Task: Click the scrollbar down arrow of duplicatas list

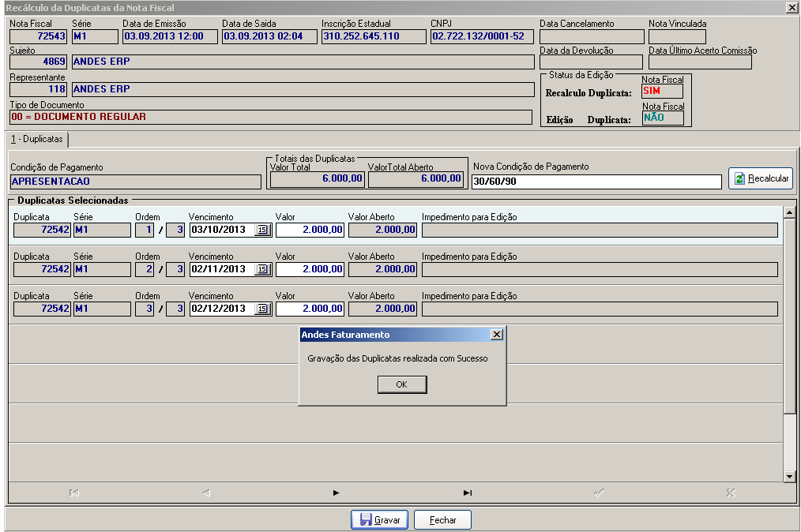Action: click(x=789, y=476)
